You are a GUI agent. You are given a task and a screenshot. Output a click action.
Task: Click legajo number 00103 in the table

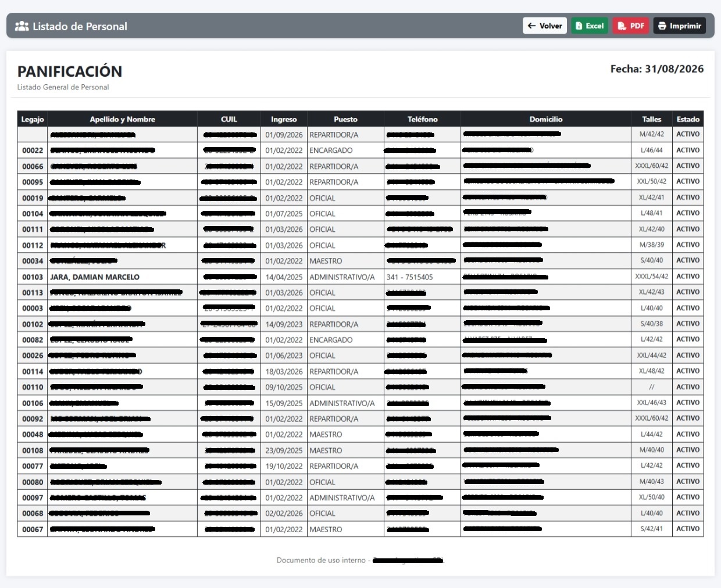[x=33, y=277]
